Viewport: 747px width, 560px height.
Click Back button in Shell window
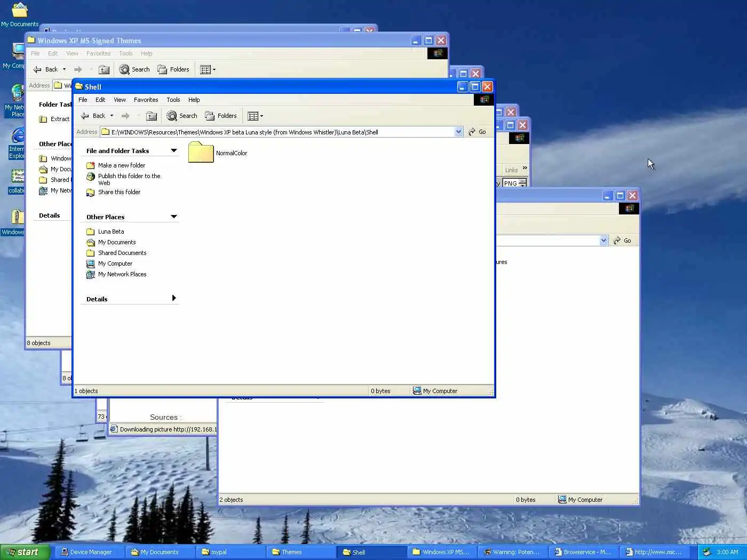tap(92, 116)
